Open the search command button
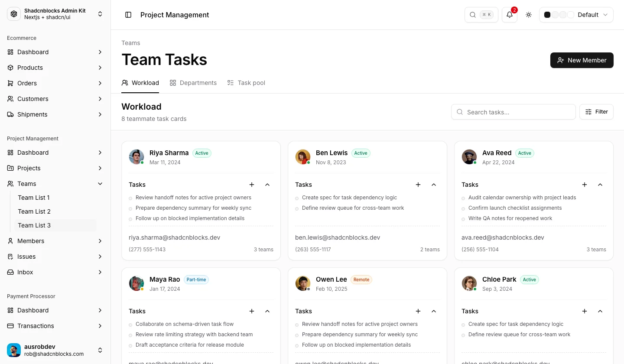The width and height of the screenshot is (624, 364). click(481, 15)
